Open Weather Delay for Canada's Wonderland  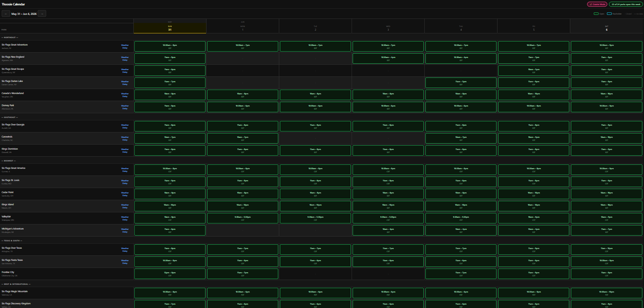pos(125,95)
